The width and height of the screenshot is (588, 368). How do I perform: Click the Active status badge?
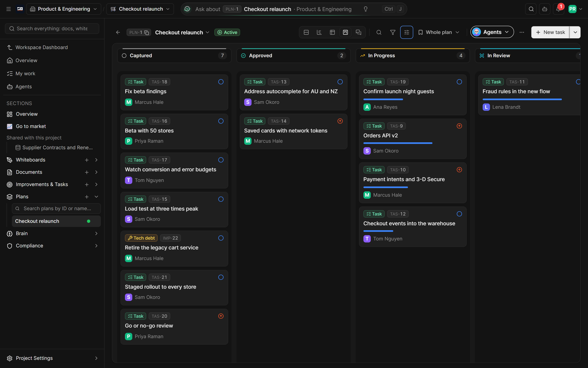pos(227,32)
